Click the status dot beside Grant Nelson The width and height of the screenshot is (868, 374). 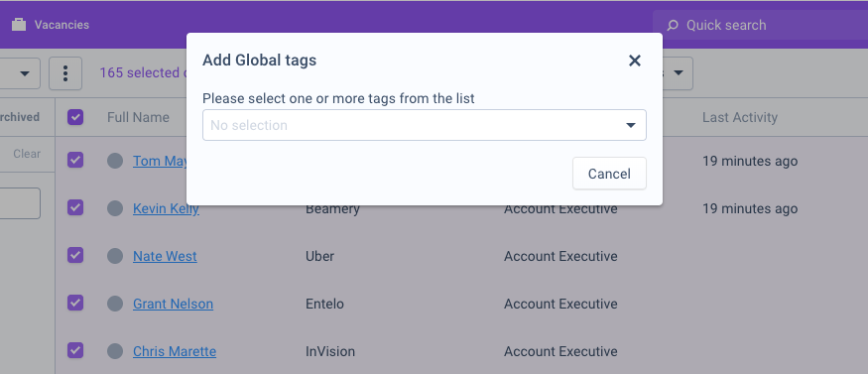(x=115, y=304)
